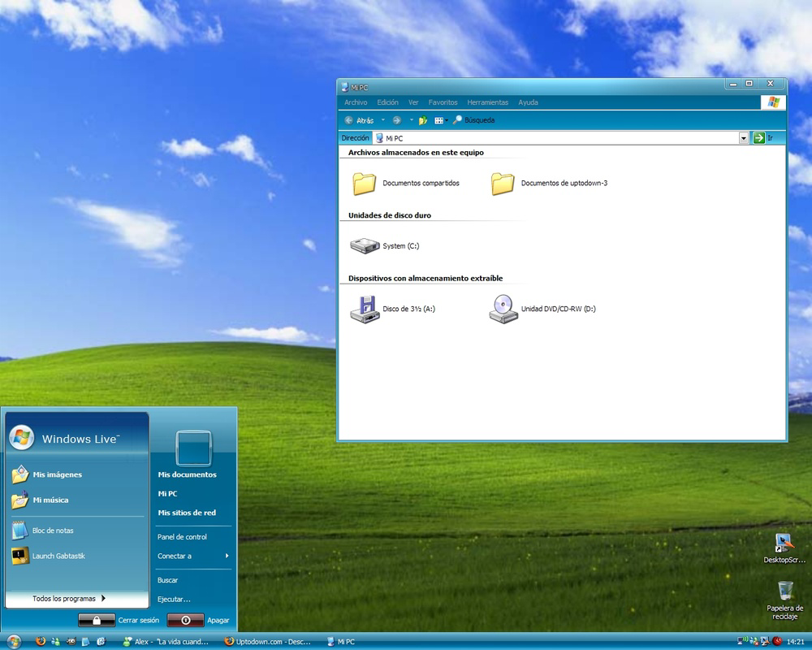Open the Archivo menu
812x650 pixels.
pyautogui.click(x=356, y=102)
